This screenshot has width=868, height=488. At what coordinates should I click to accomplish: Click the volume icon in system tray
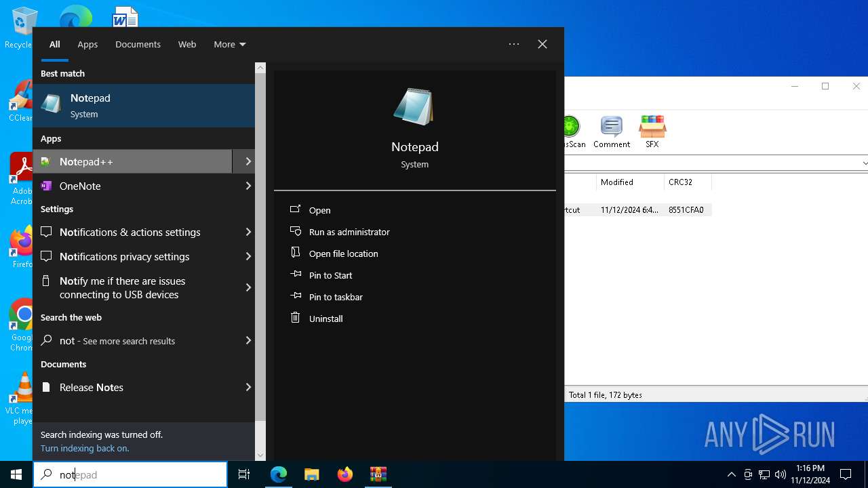click(781, 474)
